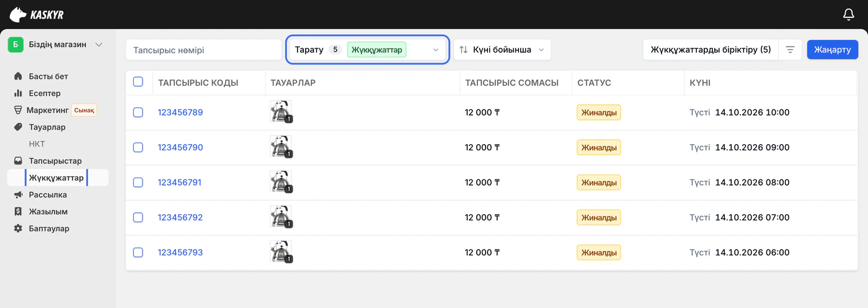
Task: Click the green Б store avatar
Action: point(15,45)
